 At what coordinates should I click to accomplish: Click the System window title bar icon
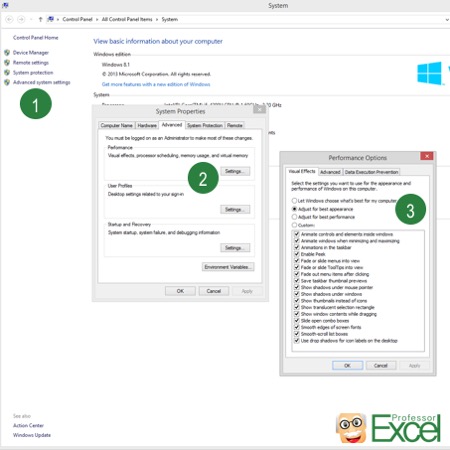click(x=5, y=5)
